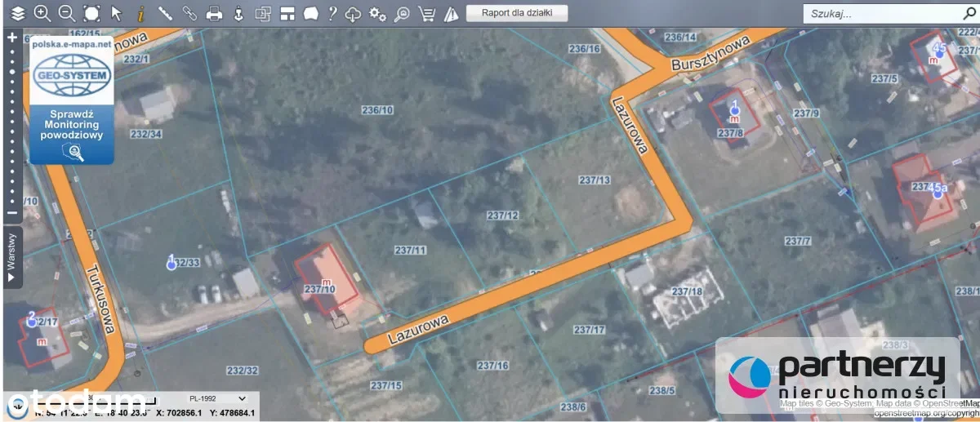Activate the arrow pointer selection tool
980x422 pixels.
click(x=116, y=13)
